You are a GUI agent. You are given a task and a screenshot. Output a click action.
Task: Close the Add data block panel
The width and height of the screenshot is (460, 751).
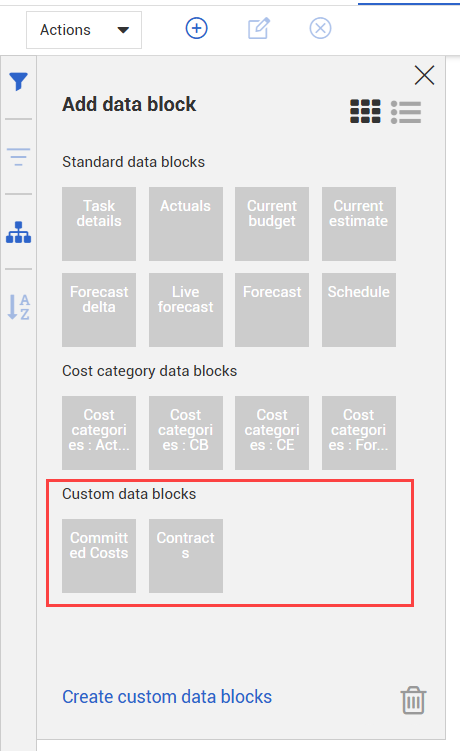click(424, 75)
